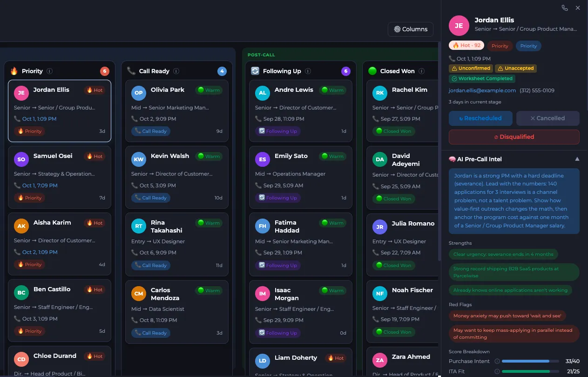This screenshot has height=377, width=588.
Task: Click the Following Up pill on Emily Sato's card
Action: pyautogui.click(x=278, y=198)
